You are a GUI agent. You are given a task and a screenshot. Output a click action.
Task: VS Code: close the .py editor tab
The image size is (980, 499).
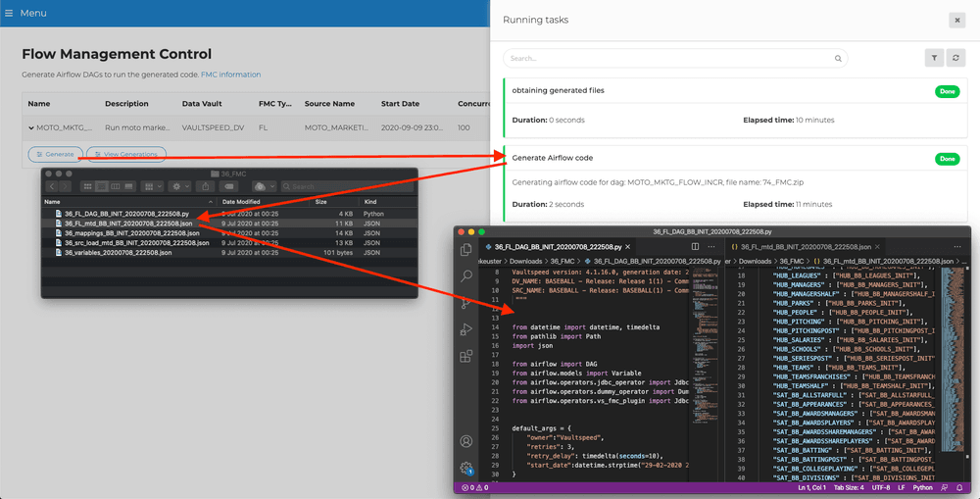[627, 247]
